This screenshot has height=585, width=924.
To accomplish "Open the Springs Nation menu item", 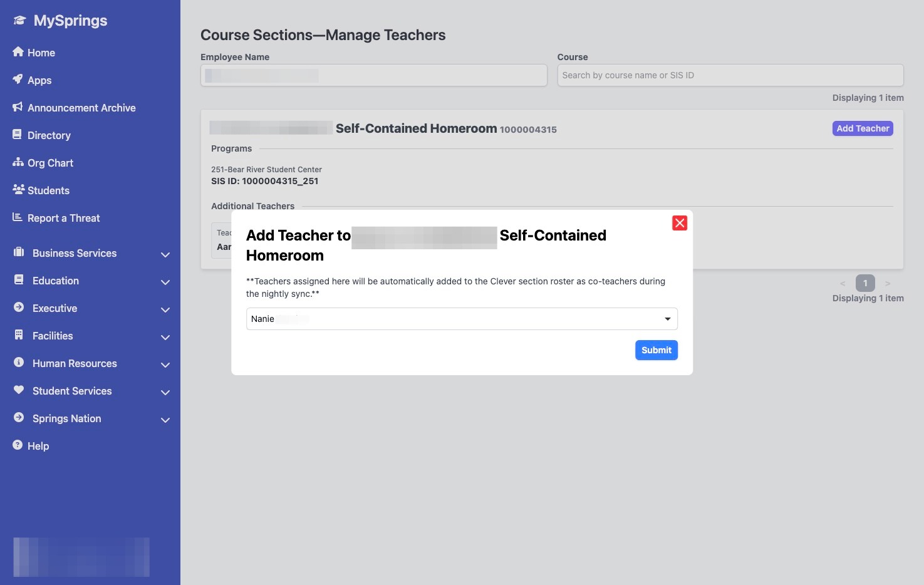I will coord(66,418).
